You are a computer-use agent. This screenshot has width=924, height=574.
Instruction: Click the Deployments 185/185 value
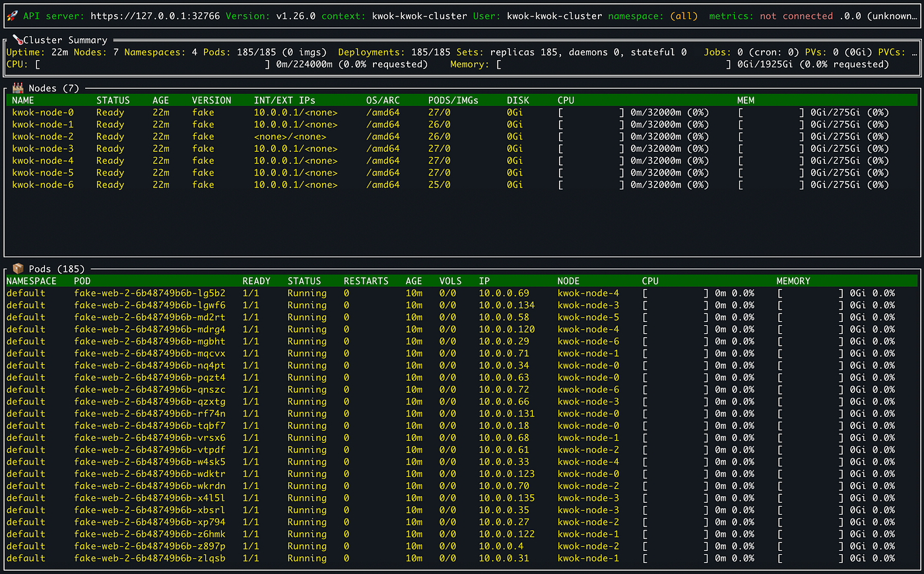(430, 52)
